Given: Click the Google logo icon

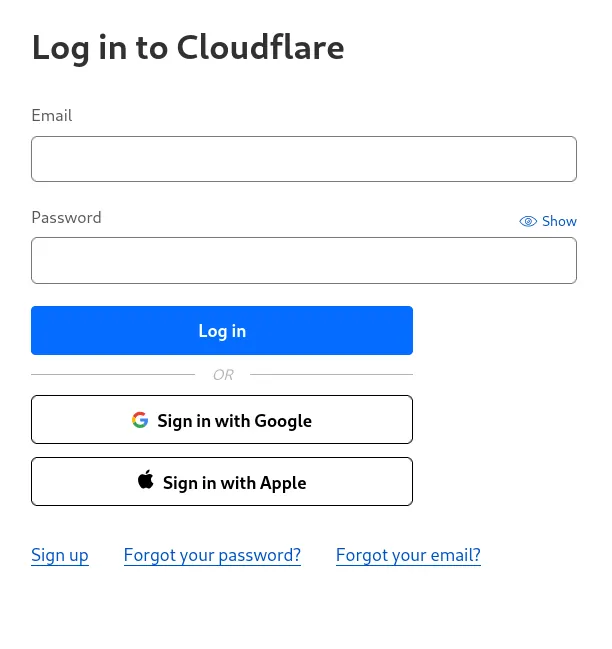Looking at the screenshot, I should click(140, 420).
